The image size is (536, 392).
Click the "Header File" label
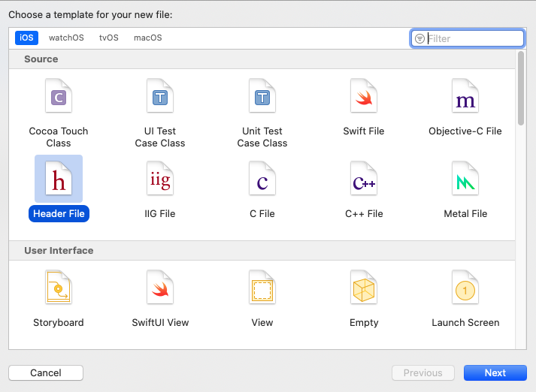coord(59,214)
